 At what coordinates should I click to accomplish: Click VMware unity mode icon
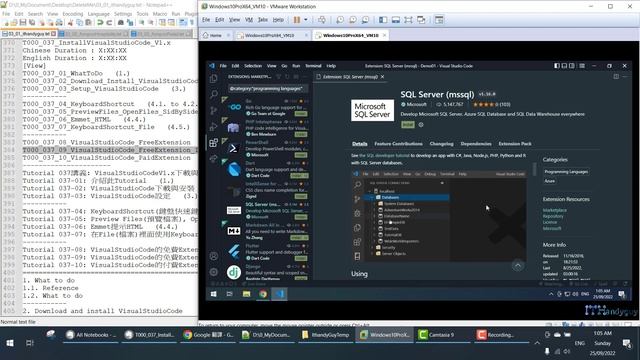[421, 20]
